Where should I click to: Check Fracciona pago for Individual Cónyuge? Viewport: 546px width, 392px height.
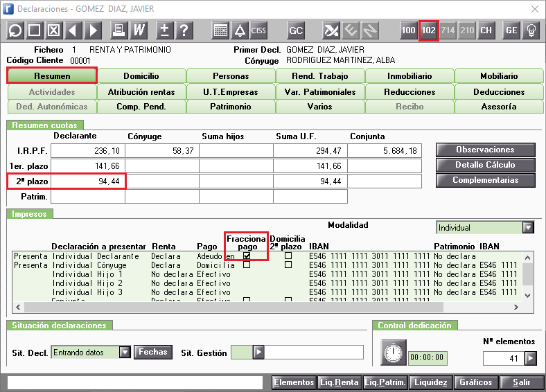(x=247, y=265)
